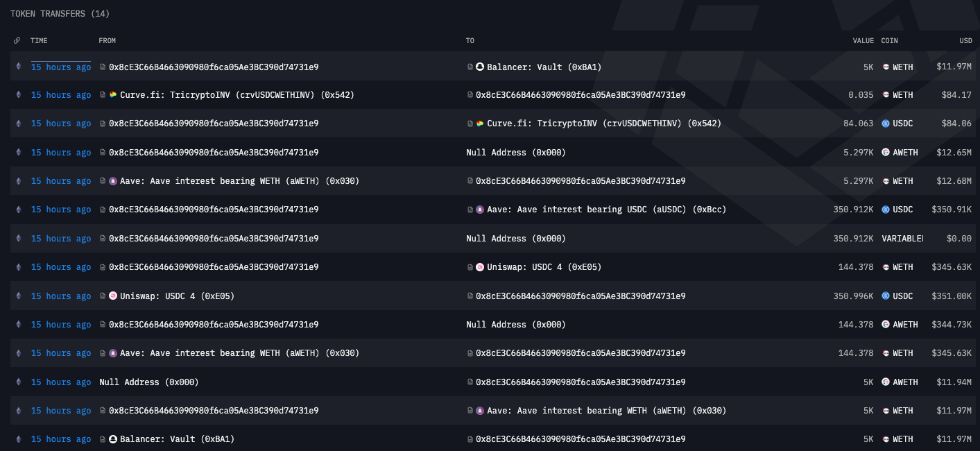Click the $11.94M USD amount
This screenshot has height=451, width=980.
(x=954, y=382)
